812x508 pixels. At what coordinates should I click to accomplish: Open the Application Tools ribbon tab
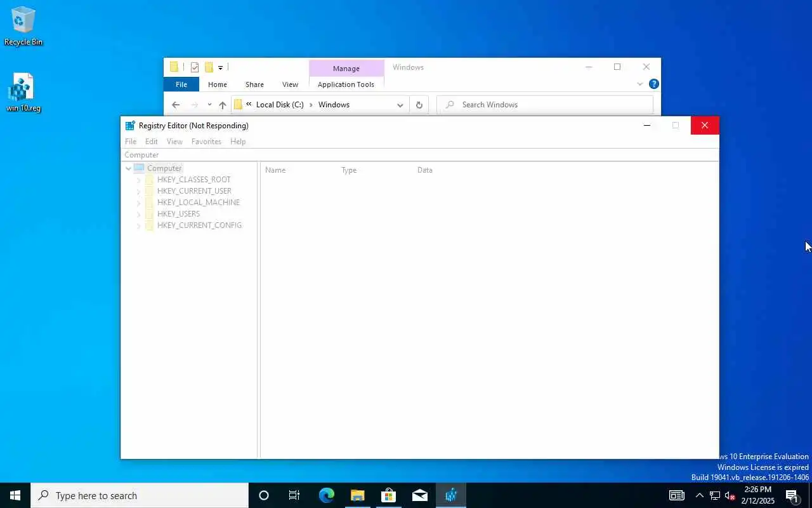coord(346,84)
